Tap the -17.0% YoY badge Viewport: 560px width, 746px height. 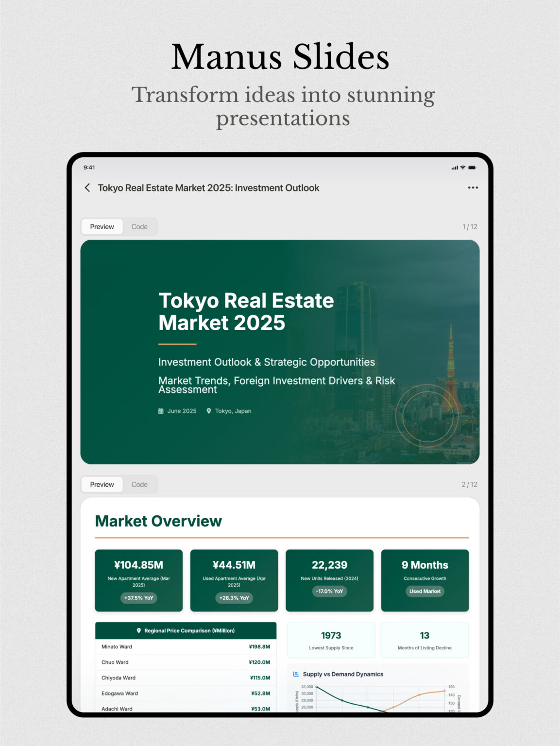tap(329, 592)
